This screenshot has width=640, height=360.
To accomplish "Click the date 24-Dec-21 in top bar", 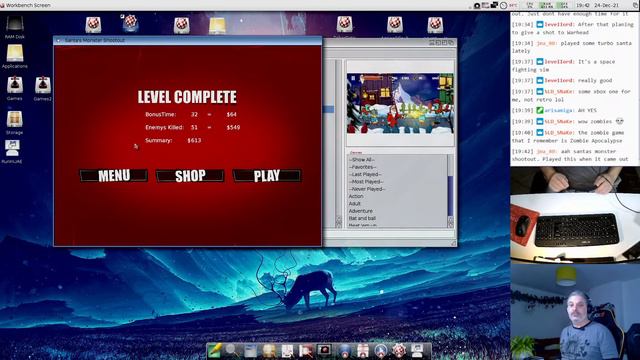I will [x=607, y=5].
